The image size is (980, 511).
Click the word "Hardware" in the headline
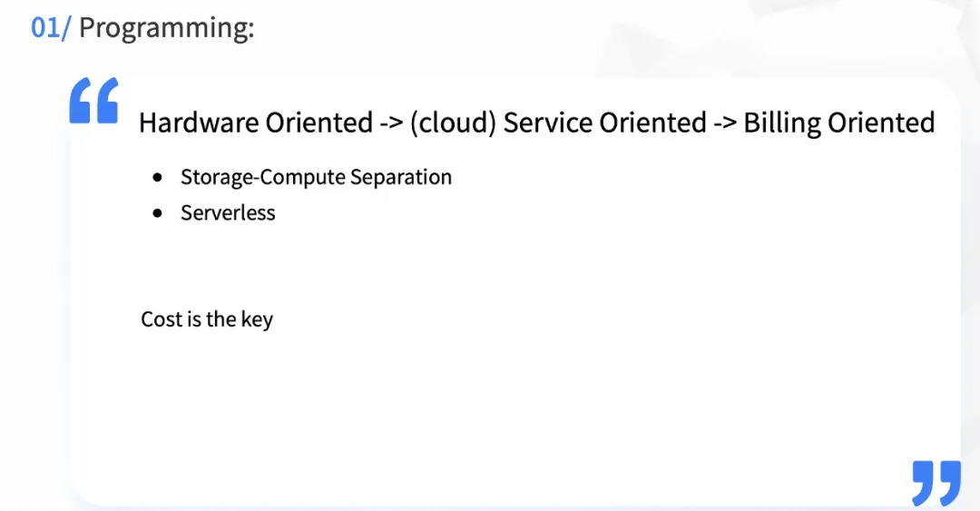coord(198,123)
